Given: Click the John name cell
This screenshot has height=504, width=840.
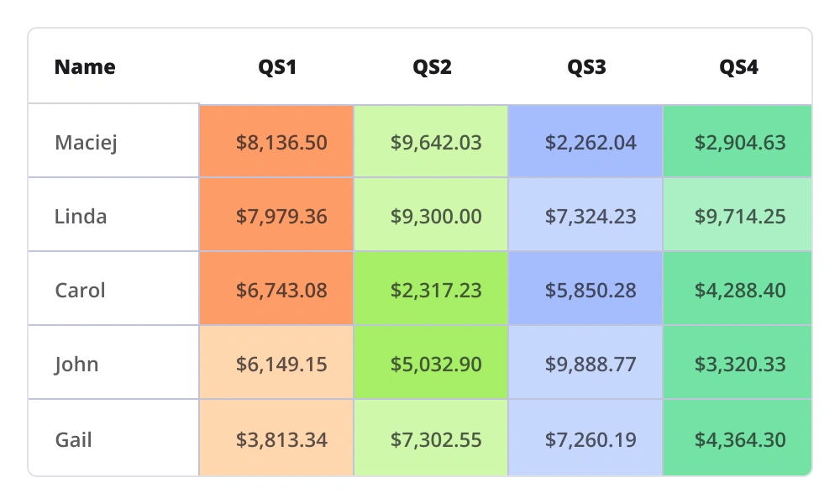Looking at the screenshot, I should tap(77, 365).
